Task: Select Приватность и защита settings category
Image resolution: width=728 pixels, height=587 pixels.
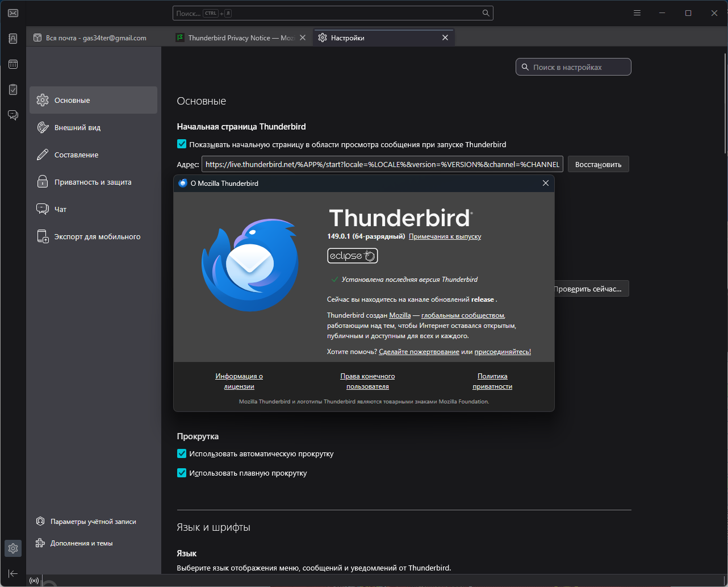Action: pos(93,182)
